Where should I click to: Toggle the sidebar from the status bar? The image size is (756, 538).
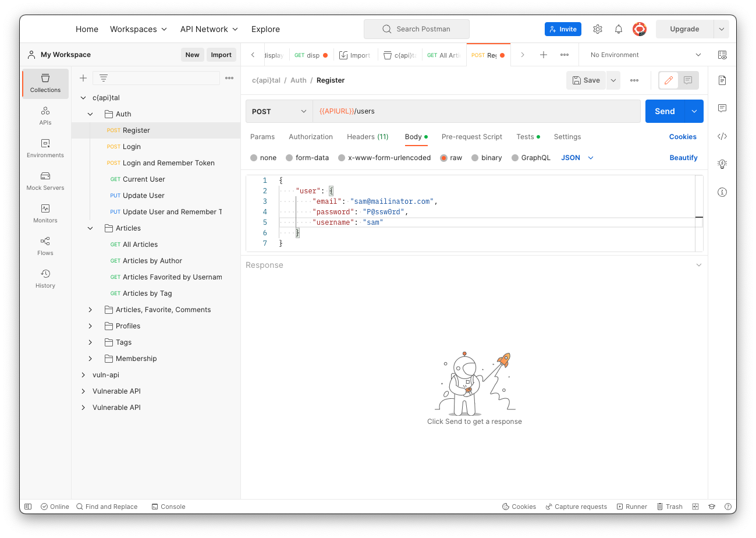pos(28,507)
